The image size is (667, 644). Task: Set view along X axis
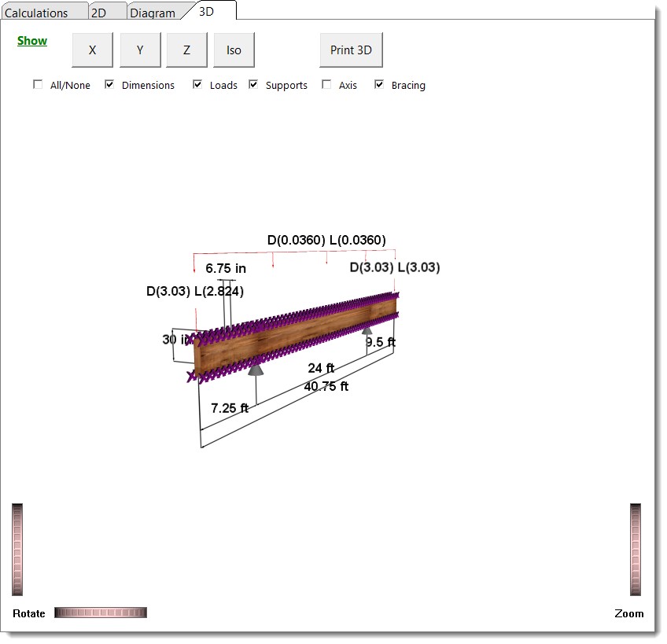pyautogui.click(x=93, y=50)
